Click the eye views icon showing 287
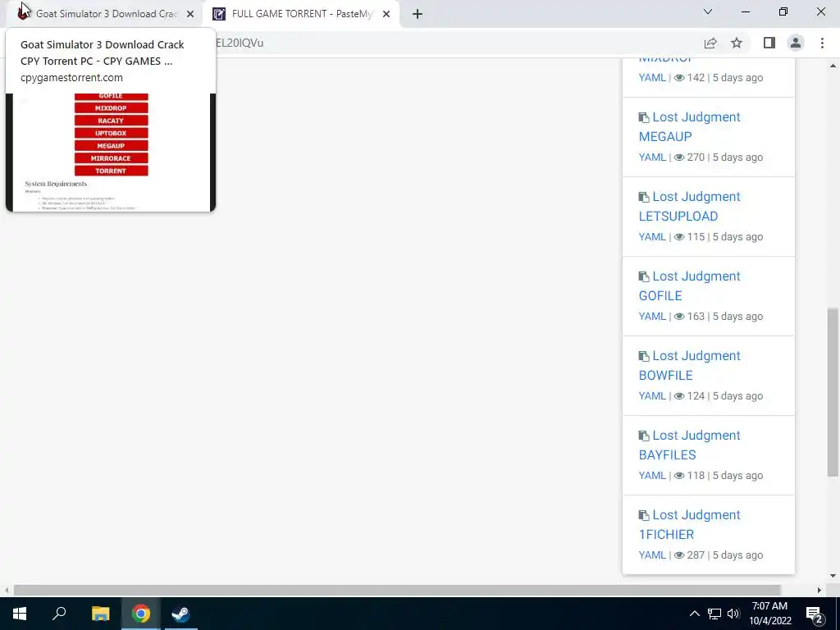Screen dimensions: 840x630 coord(679,555)
